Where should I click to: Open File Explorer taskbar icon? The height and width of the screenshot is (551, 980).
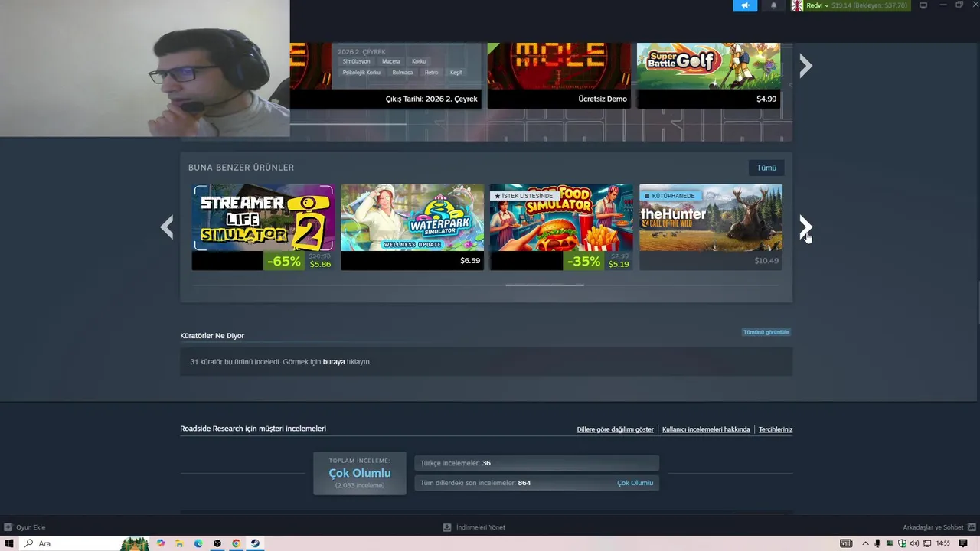pos(180,543)
